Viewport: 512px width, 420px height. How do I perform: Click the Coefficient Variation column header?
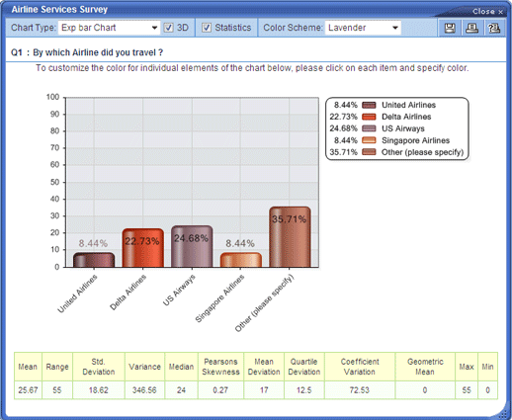point(360,367)
